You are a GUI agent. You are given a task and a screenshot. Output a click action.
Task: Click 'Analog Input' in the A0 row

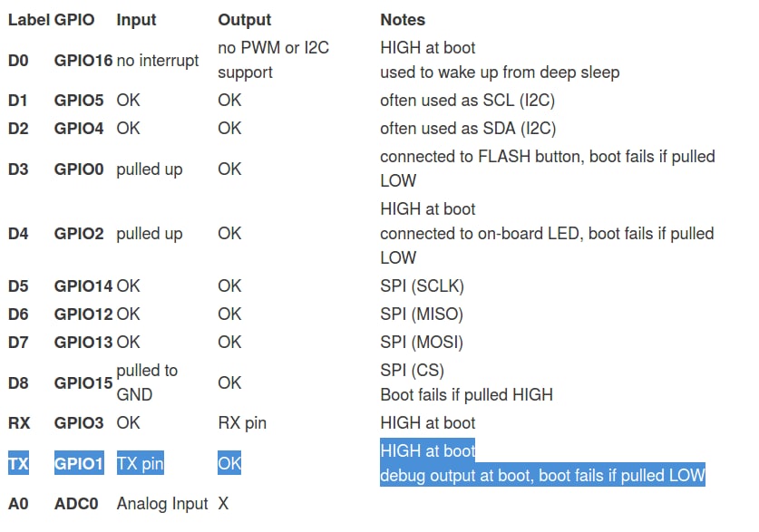pos(162,503)
